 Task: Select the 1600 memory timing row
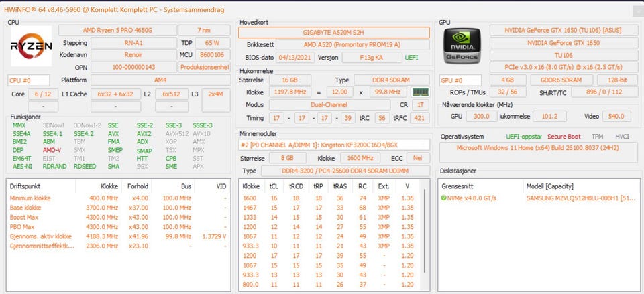pos(330,198)
